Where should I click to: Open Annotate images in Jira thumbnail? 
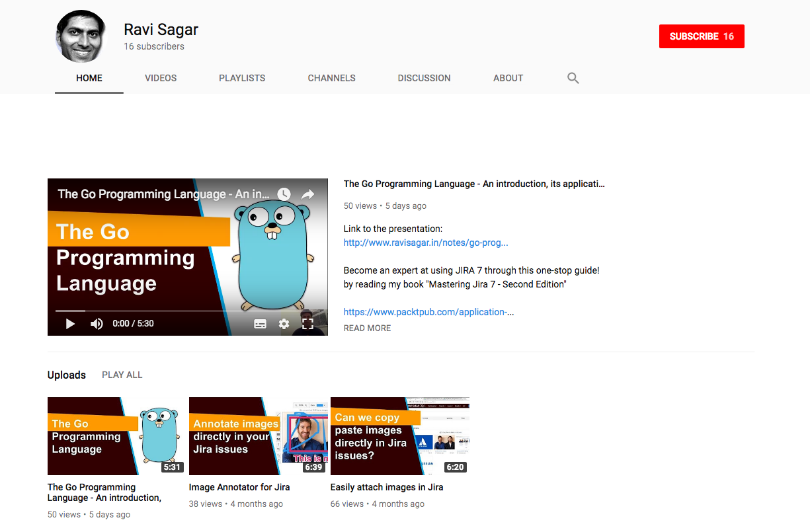tap(258, 436)
